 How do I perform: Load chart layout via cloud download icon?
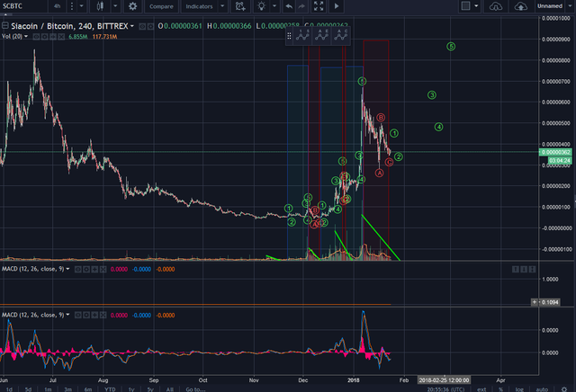tap(496, 6)
